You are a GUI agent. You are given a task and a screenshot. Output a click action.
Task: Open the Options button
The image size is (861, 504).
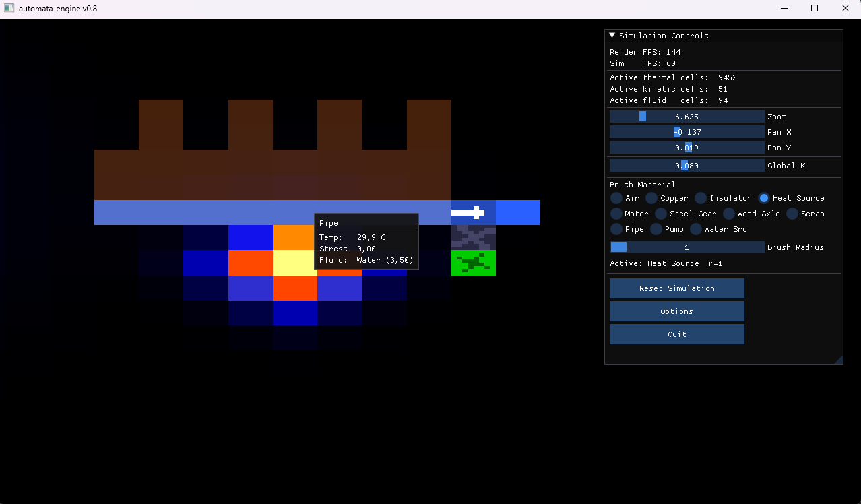coord(677,311)
